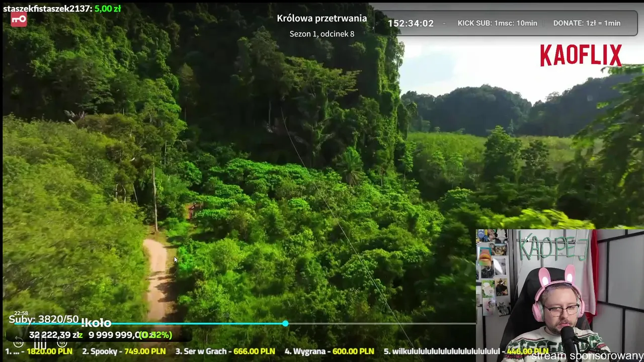Click the cyan playback scrubber handle

pyautogui.click(x=285, y=323)
